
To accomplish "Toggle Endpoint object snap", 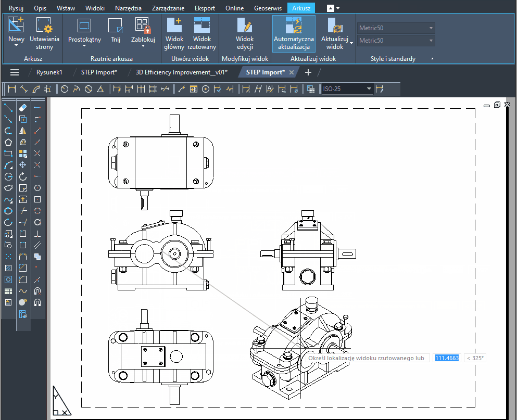I will coord(37,131).
